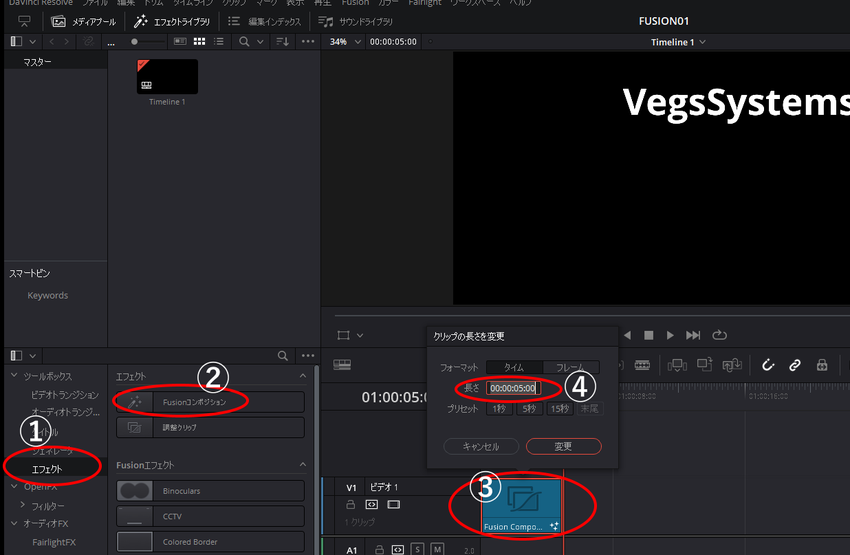The height and width of the screenshot is (555, 850).
Task: Switch media pool to list view
Action: (x=218, y=41)
